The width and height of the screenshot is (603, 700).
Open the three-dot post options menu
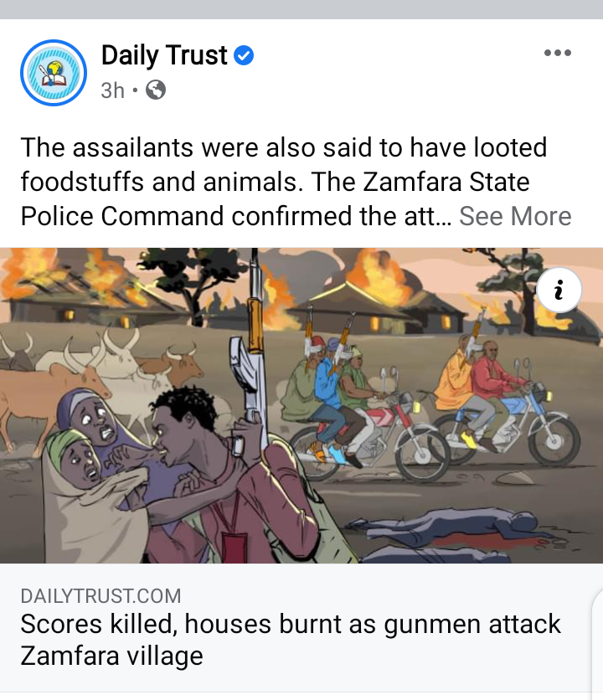[558, 53]
